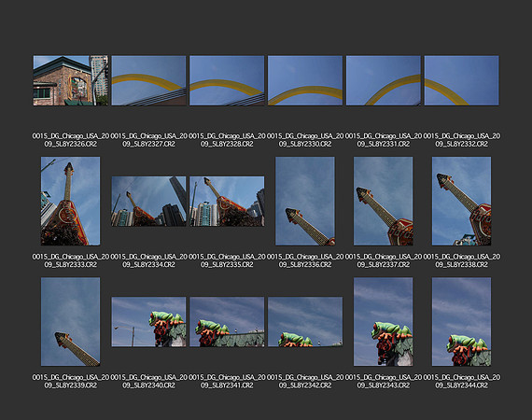The image size is (532, 420).
Task: Open guitar sign thumbnail 5L8Y2335
Action: 227,202
